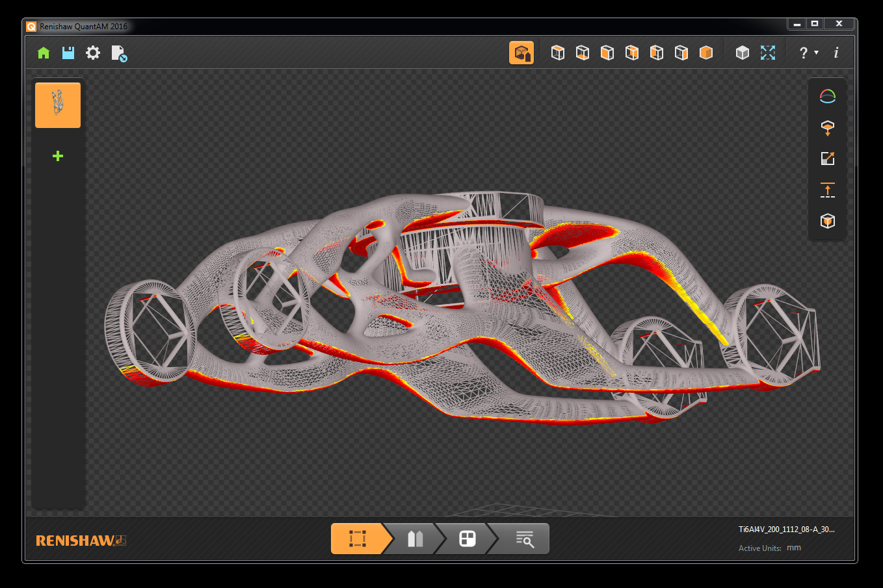Switch to the bottom face cube view
Image resolution: width=883 pixels, height=588 pixels.
[x=583, y=53]
